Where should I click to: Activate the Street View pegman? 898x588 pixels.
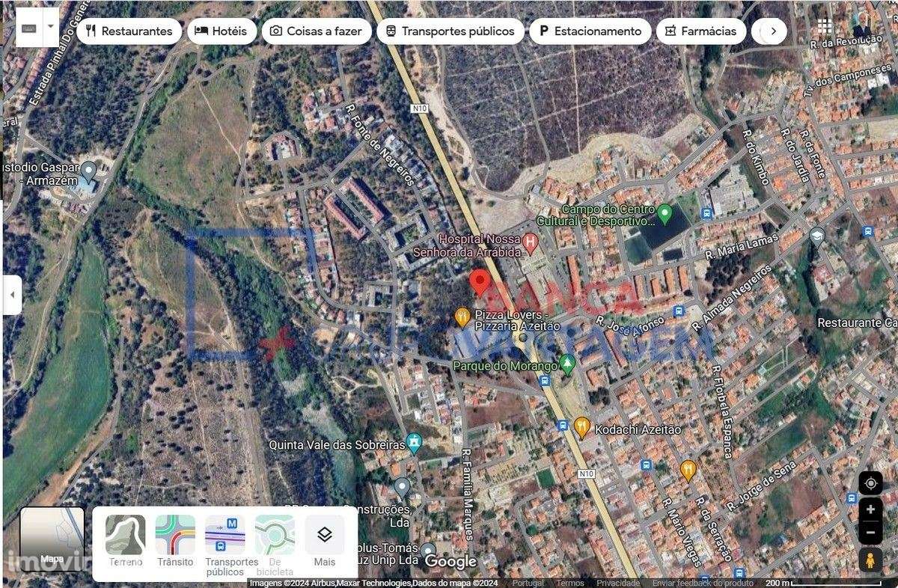pyautogui.click(x=870, y=560)
